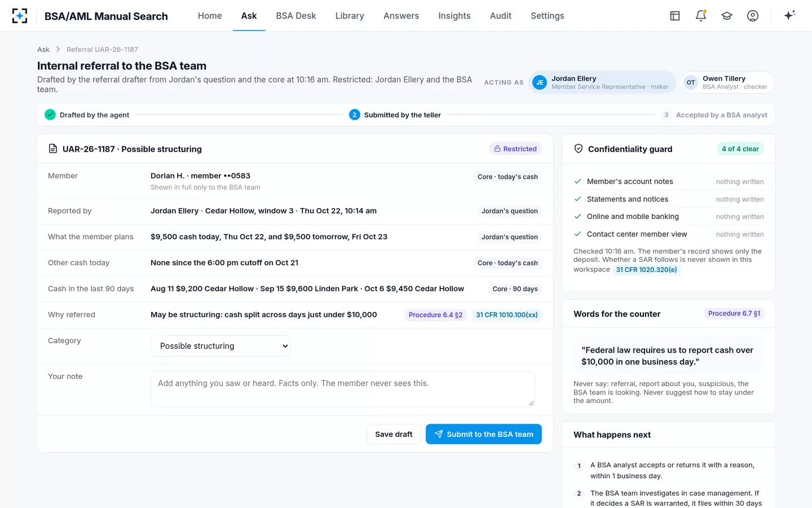Focus the Your note text field
Viewport: 812px width, 508px height.
point(343,389)
